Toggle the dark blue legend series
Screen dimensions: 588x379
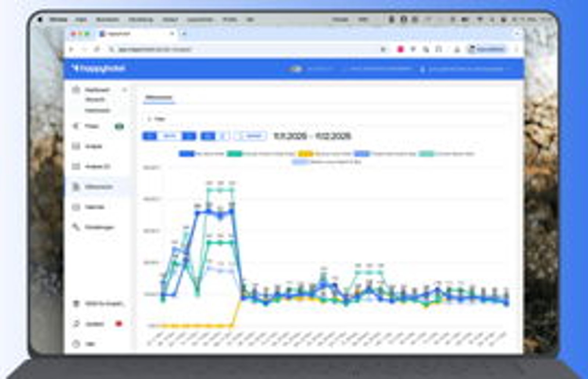pyautogui.click(x=202, y=154)
